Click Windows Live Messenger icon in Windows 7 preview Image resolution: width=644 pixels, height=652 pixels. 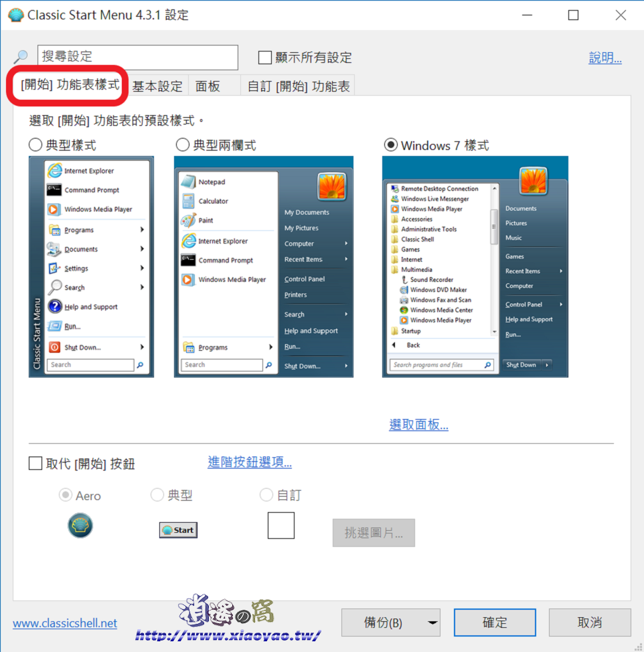[x=394, y=199]
